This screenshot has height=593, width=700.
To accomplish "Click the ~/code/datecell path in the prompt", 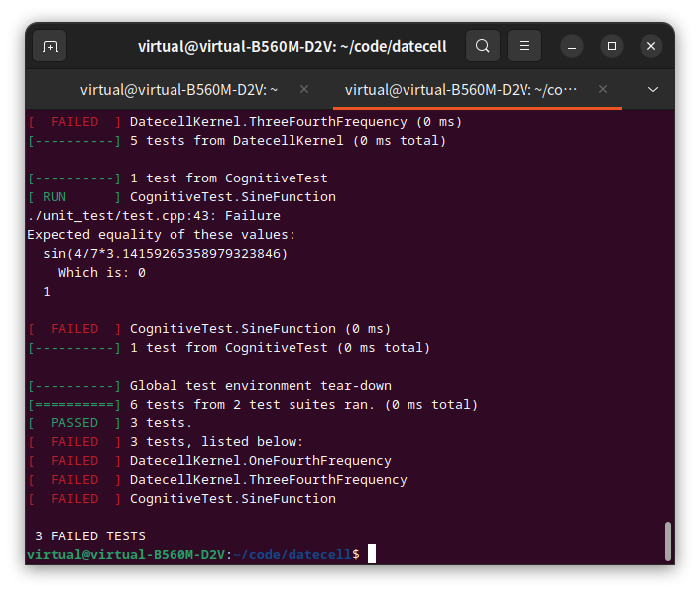I will coord(292,554).
